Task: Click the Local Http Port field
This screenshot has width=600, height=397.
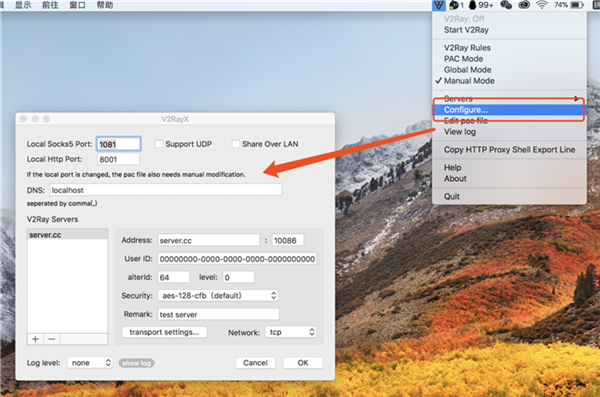Action: tap(118, 159)
